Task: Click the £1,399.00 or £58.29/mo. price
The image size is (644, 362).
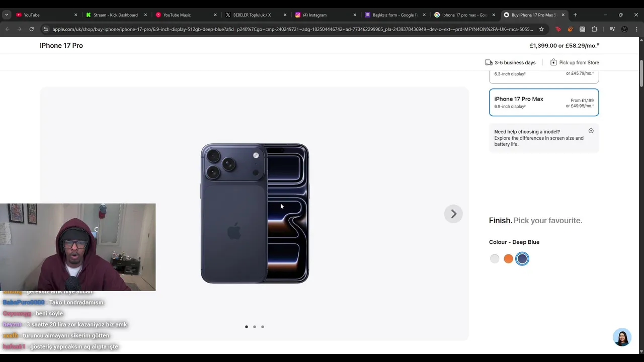Action: click(564, 46)
